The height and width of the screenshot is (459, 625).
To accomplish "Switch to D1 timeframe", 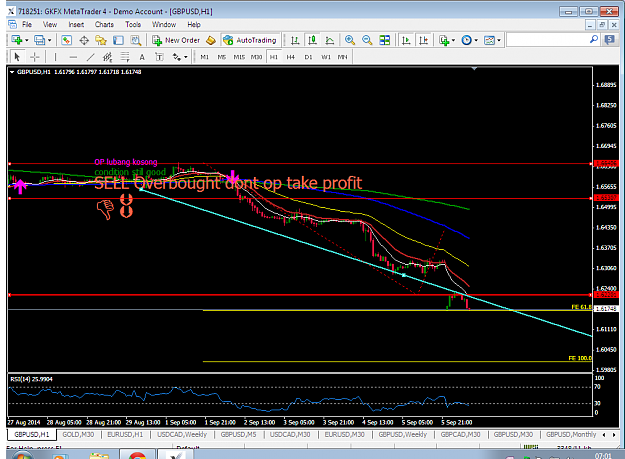I will click(308, 57).
